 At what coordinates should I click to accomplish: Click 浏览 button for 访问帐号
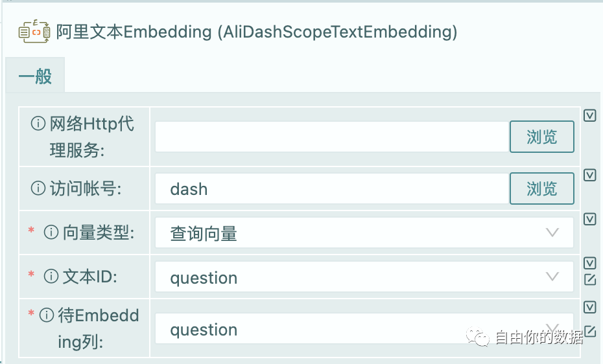(x=541, y=188)
